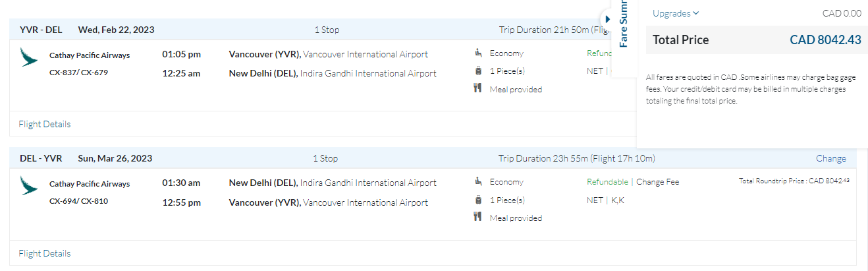
Task: Click the meal icon on outbound flight
Action: (478, 88)
